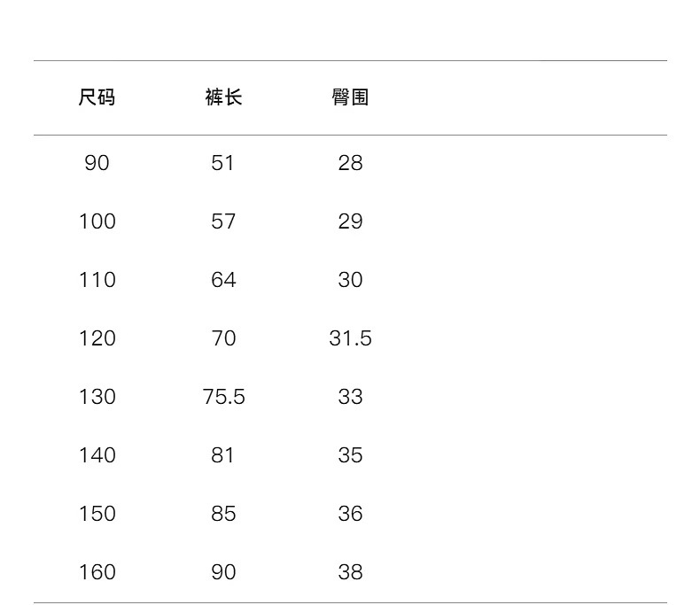Click the 臀围 value 28
The height and width of the screenshot is (605, 700).
pos(350,163)
